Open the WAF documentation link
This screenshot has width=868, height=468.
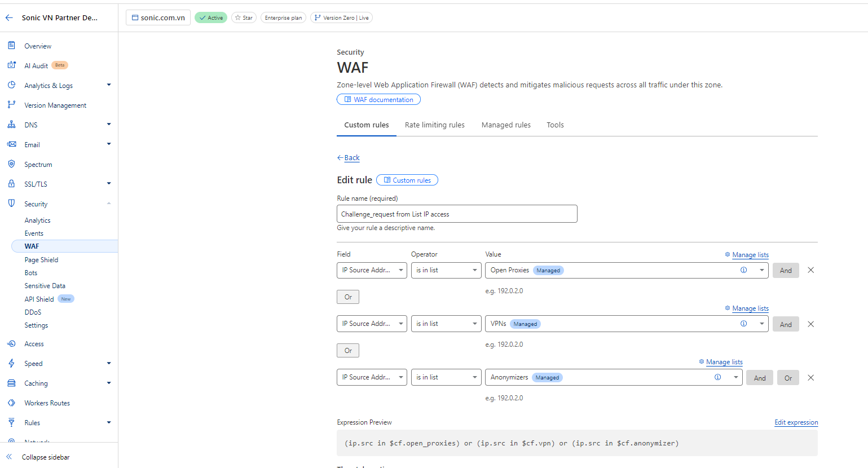pyautogui.click(x=378, y=100)
